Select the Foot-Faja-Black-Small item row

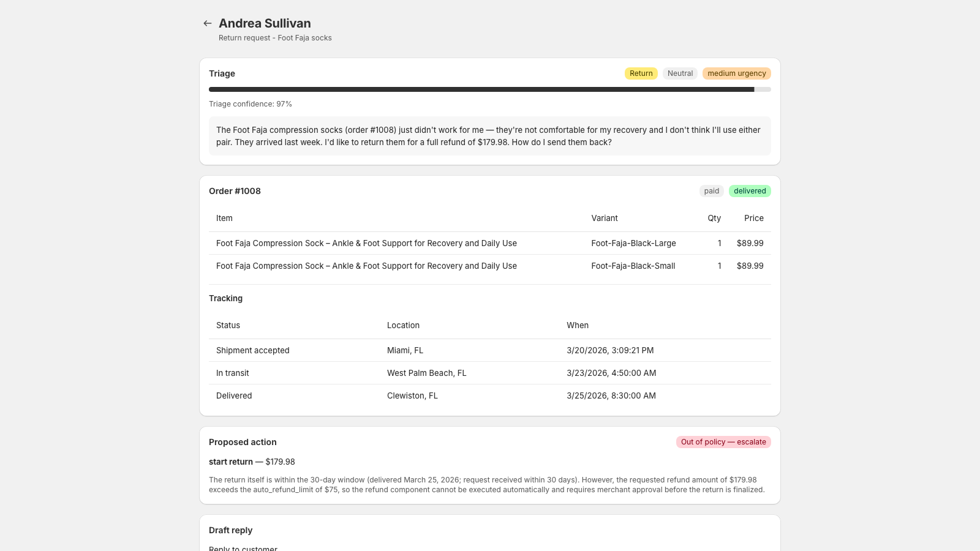click(490, 266)
